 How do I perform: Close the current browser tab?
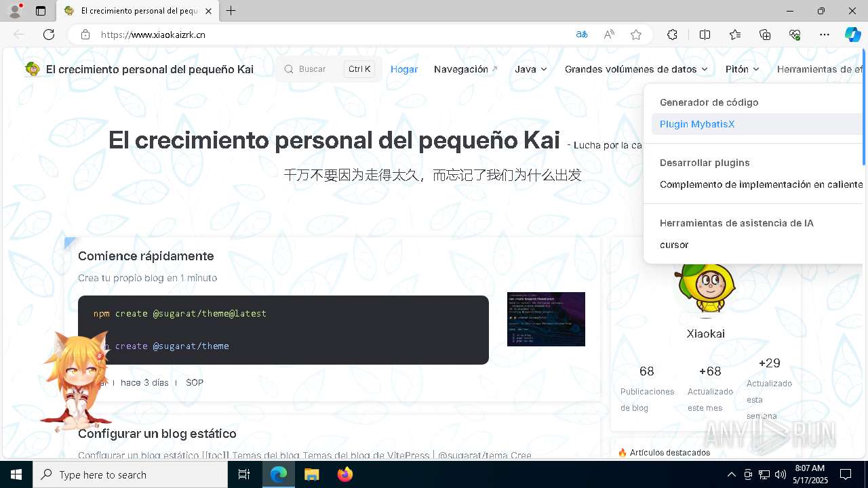[209, 11]
